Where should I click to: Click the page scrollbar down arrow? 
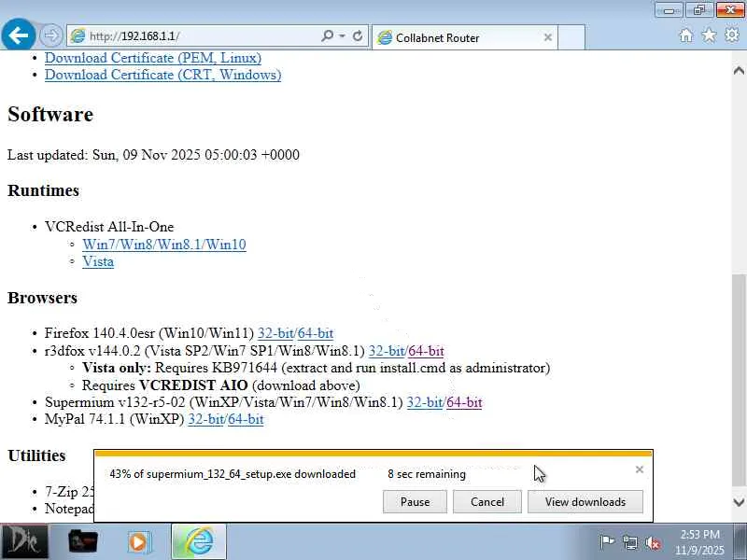pyautogui.click(x=739, y=502)
